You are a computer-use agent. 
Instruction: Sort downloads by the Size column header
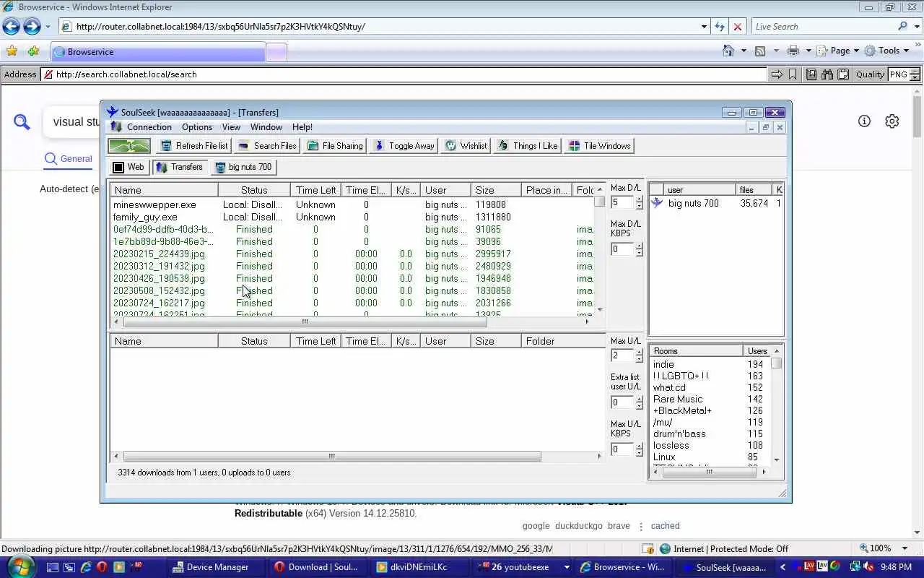tap(496, 190)
